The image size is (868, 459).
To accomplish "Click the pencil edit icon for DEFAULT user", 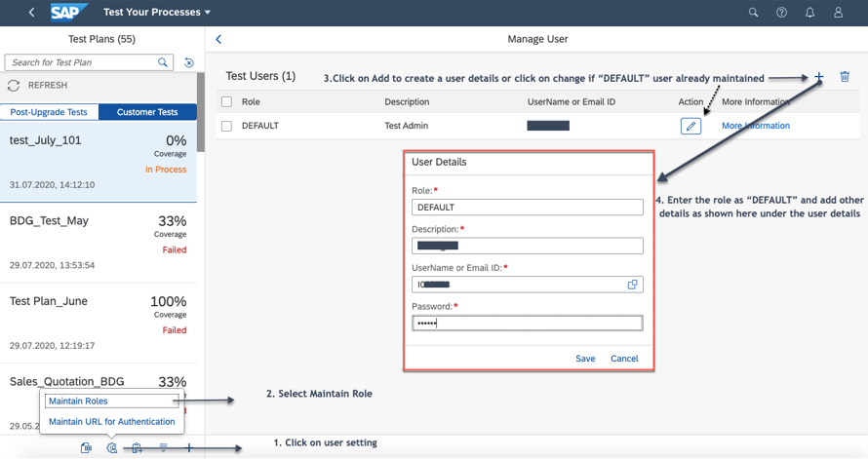I will tap(690, 126).
